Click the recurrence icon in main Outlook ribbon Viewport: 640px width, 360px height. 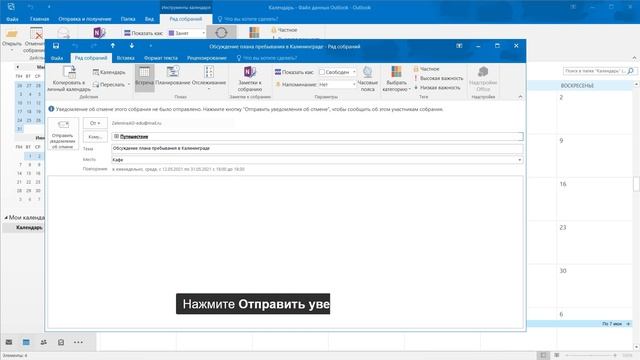[x=221, y=33]
